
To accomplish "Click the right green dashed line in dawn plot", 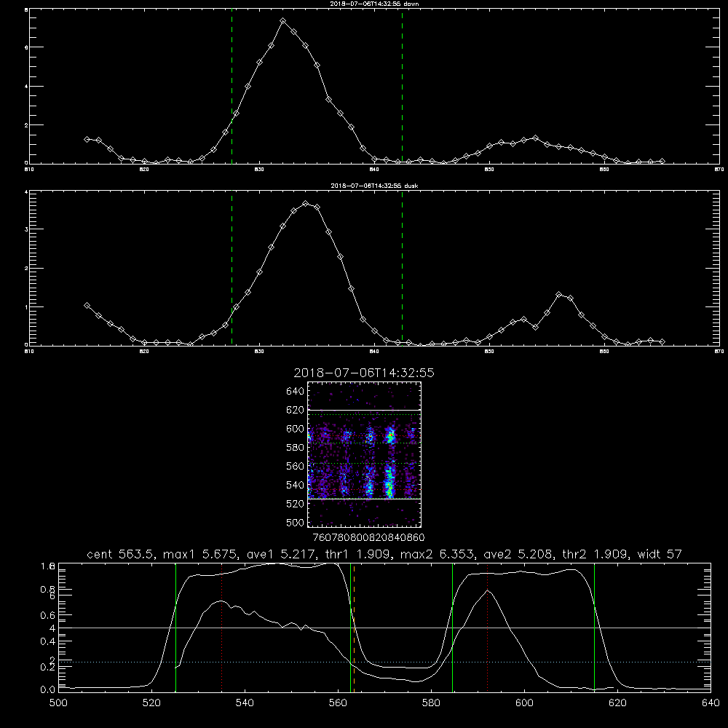I will tap(402, 88).
